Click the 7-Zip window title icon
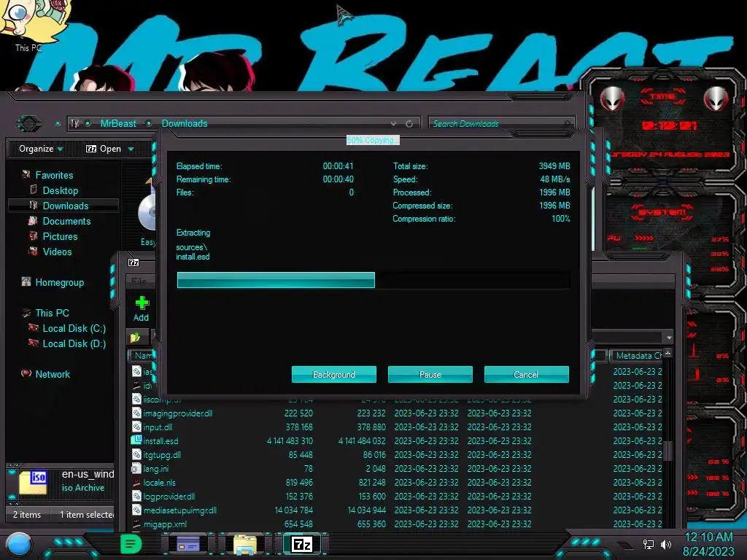Viewport: 747px width, 560px height. pos(134,262)
